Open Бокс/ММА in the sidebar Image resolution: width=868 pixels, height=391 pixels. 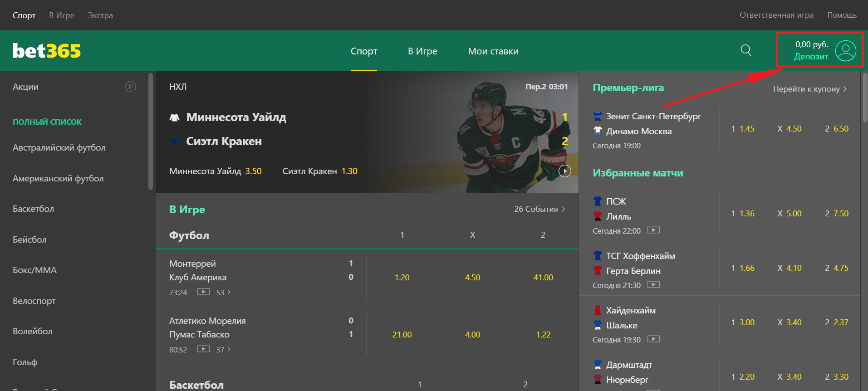coord(34,270)
